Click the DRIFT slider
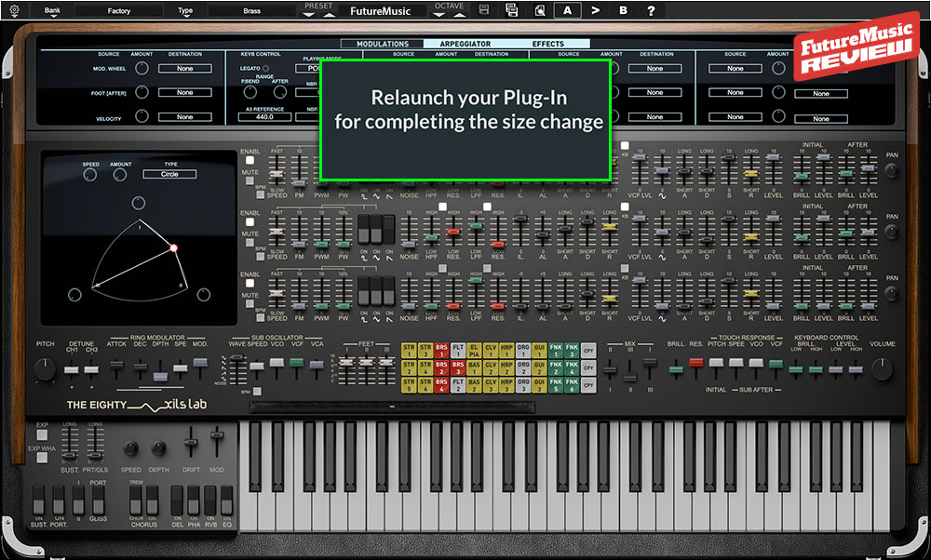 click(191, 442)
